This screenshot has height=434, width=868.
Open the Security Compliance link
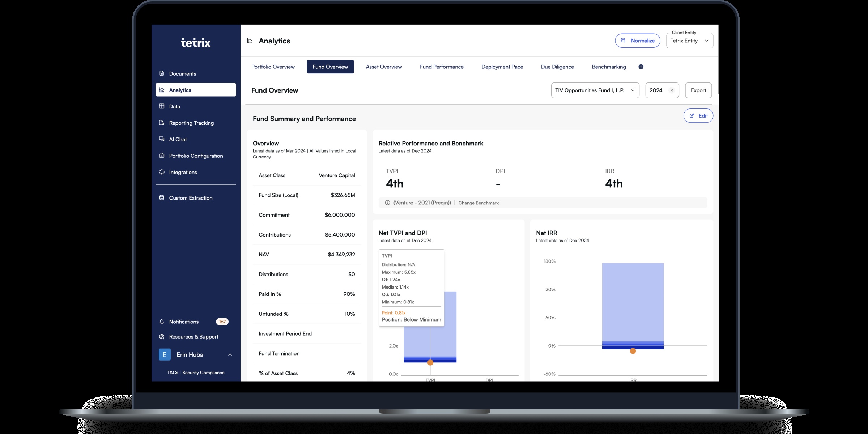(203, 373)
